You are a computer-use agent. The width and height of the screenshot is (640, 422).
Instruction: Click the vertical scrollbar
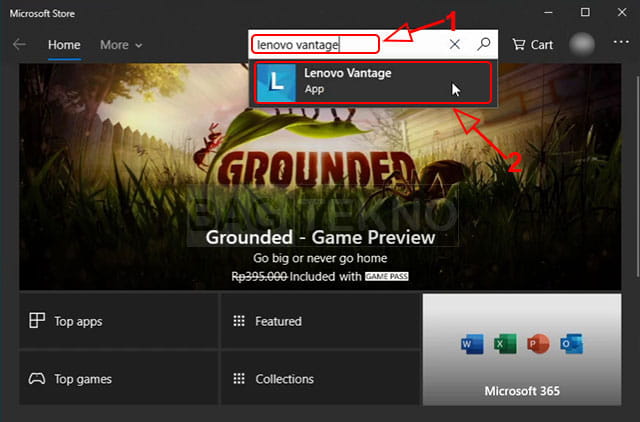[637, 175]
